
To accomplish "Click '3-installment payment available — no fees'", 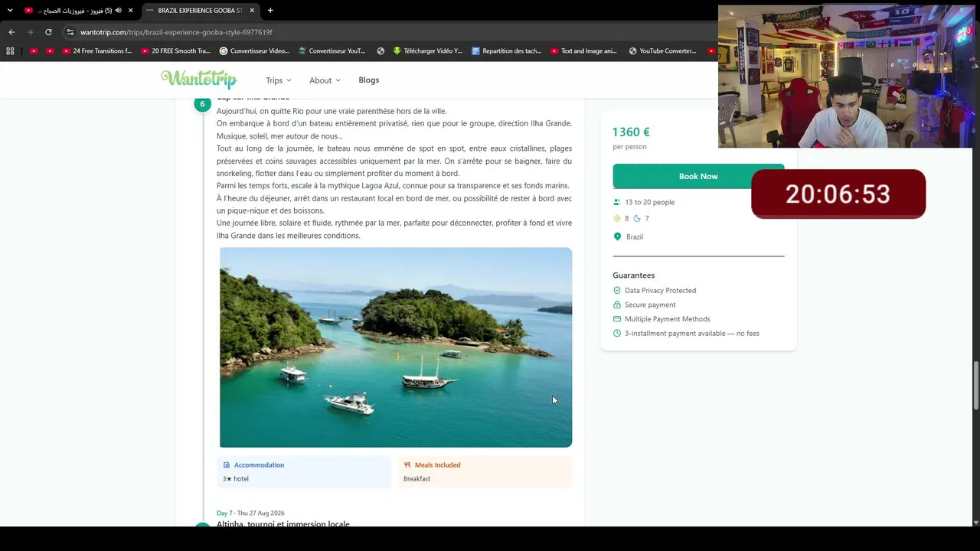I will click(692, 334).
